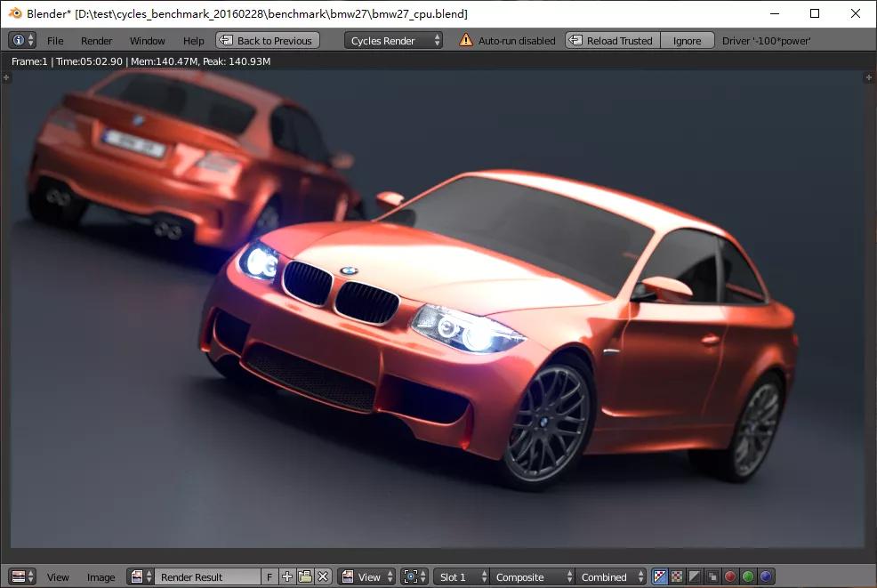Open the Render menu

(96, 40)
